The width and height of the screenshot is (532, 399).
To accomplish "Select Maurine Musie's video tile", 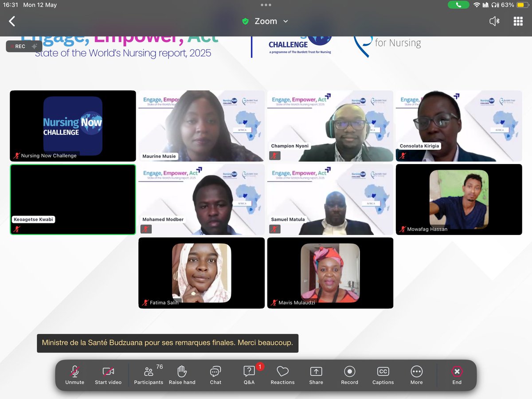I will click(x=202, y=126).
